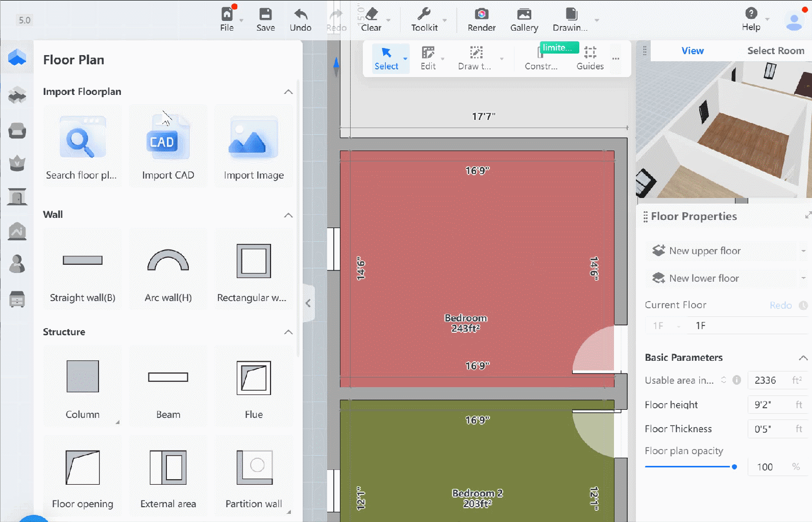Open the Gallery from top toolbar
812x522 pixels.
(524, 19)
